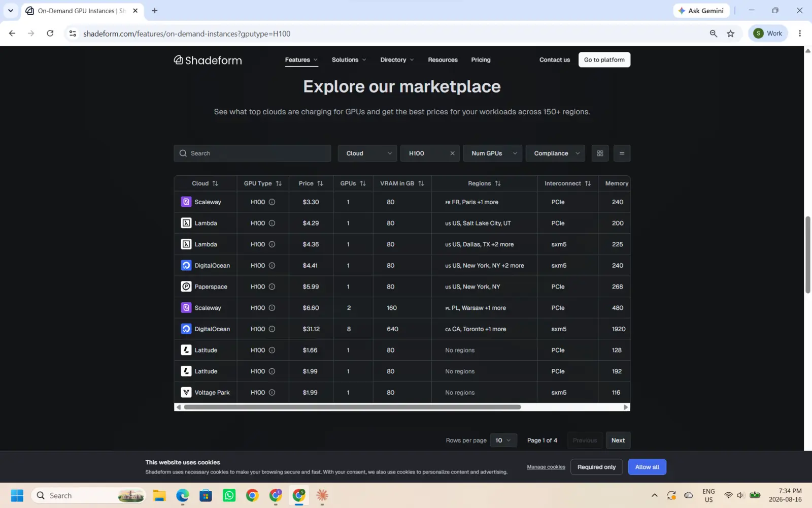Accept cookies with Allow all
Screen dimensions: 812x508
click(647, 467)
